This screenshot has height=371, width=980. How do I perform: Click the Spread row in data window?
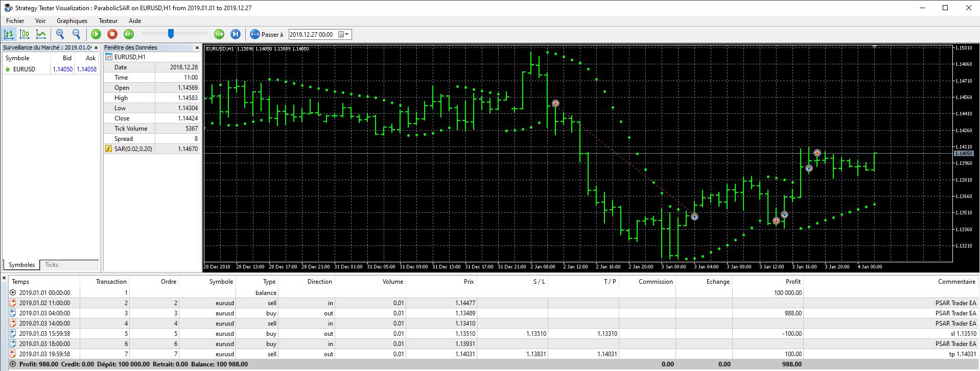tap(152, 139)
